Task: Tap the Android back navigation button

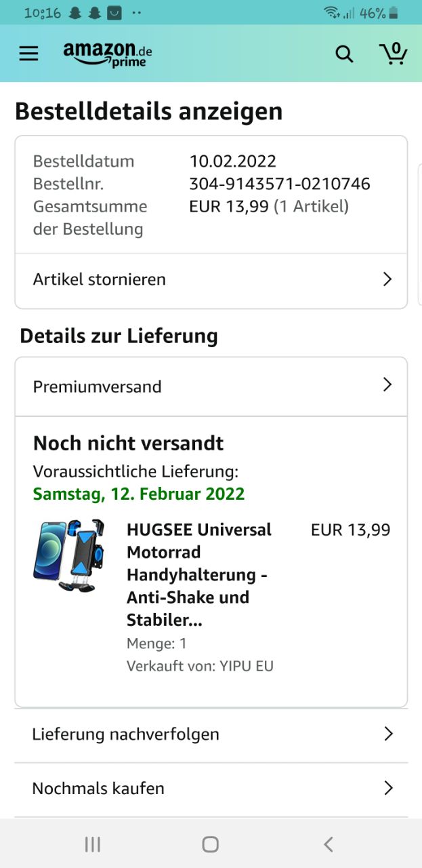Action: point(329,844)
